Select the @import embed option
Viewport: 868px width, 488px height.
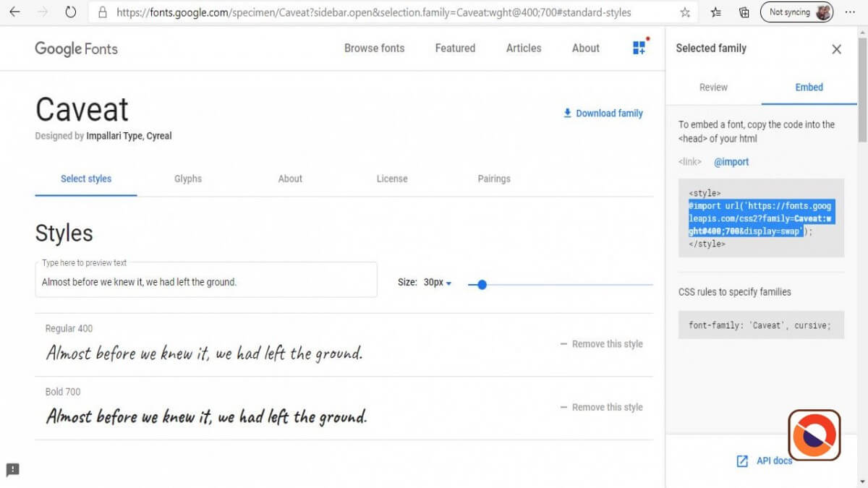(731, 162)
